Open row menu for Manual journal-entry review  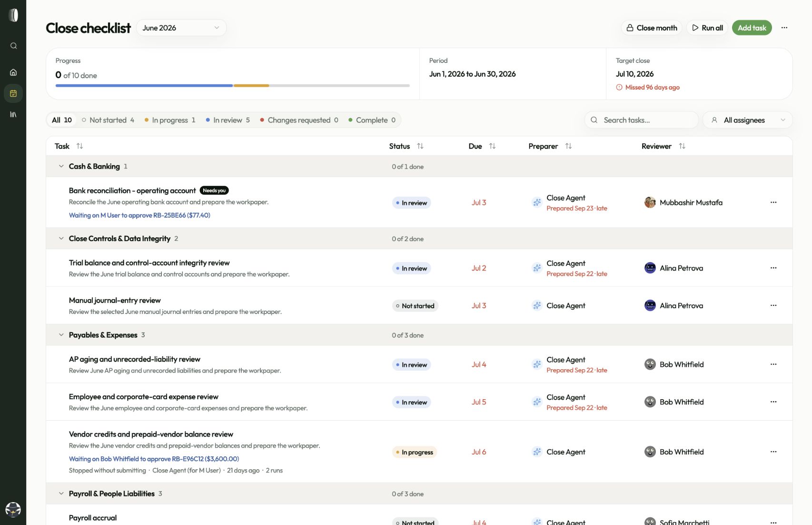[x=773, y=306]
